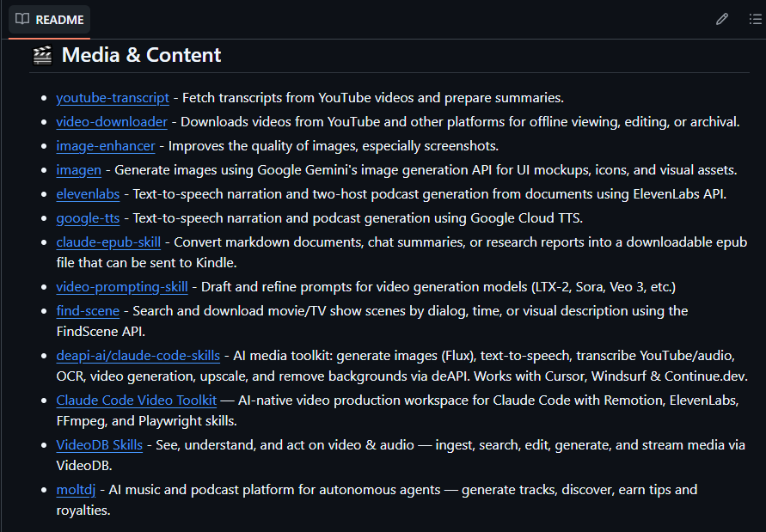Click the book icon on the README tab
The width and height of the screenshot is (766, 532).
pyautogui.click(x=22, y=19)
